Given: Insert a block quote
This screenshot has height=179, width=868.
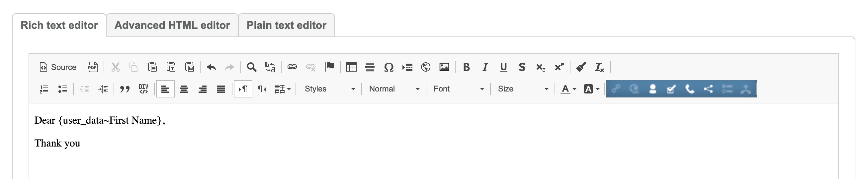Looking at the screenshot, I should [x=125, y=89].
